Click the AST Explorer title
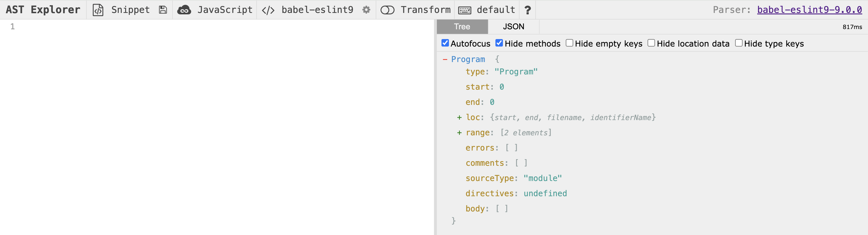Image resolution: width=868 pixels, height=235 pixels. pyautogui.click(x=43, y=10)
